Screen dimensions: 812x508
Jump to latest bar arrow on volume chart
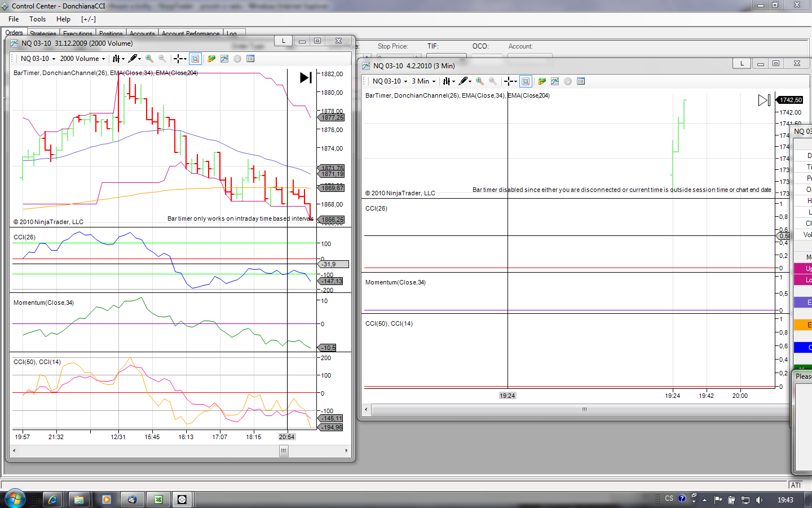(306, 77)
